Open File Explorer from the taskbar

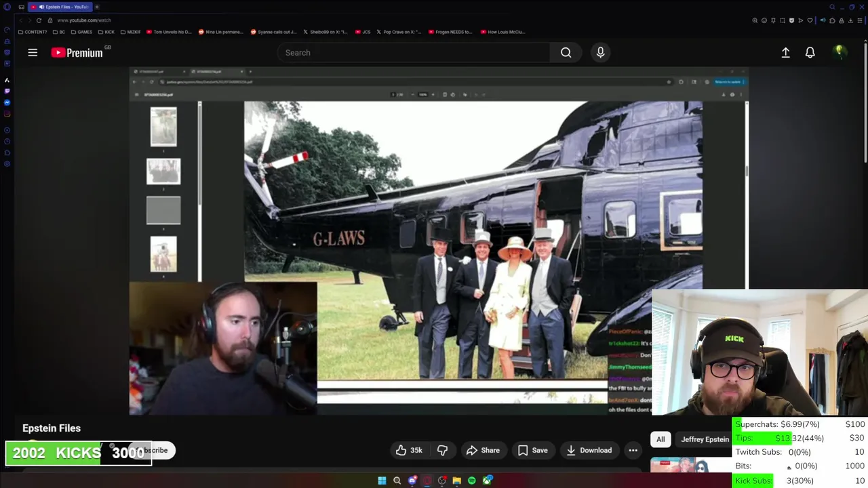click(x=457, y=481)
